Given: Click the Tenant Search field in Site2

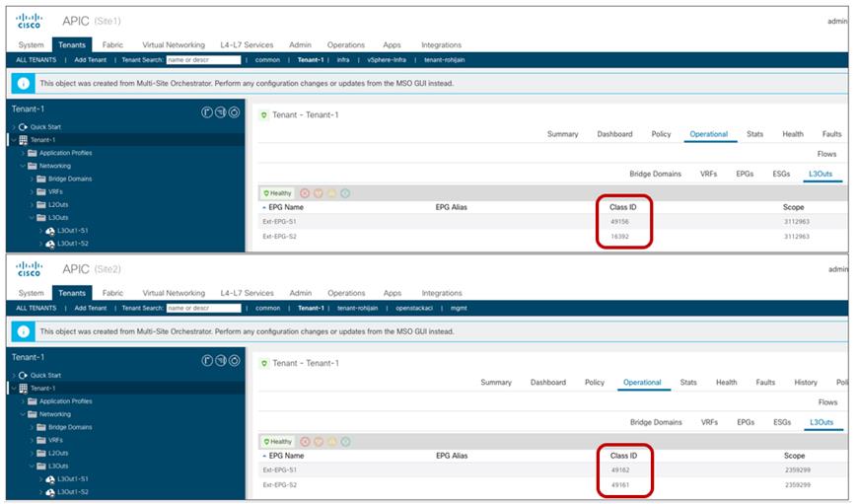Looking at the screenshot, I should (x=203, y=309).
